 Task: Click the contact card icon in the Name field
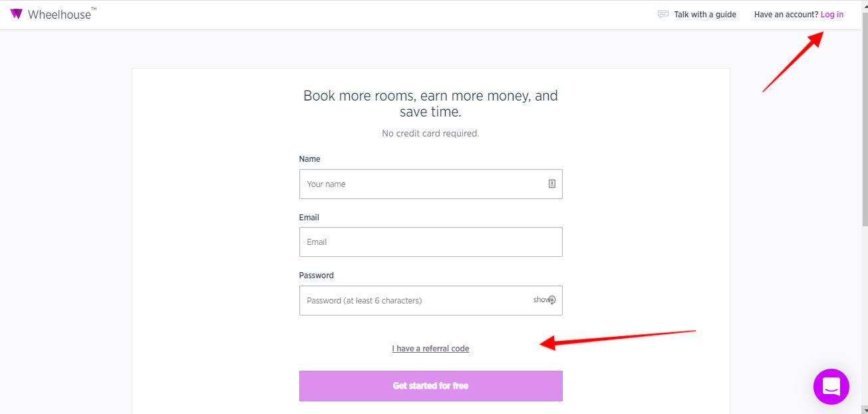(x=551, y=184)
